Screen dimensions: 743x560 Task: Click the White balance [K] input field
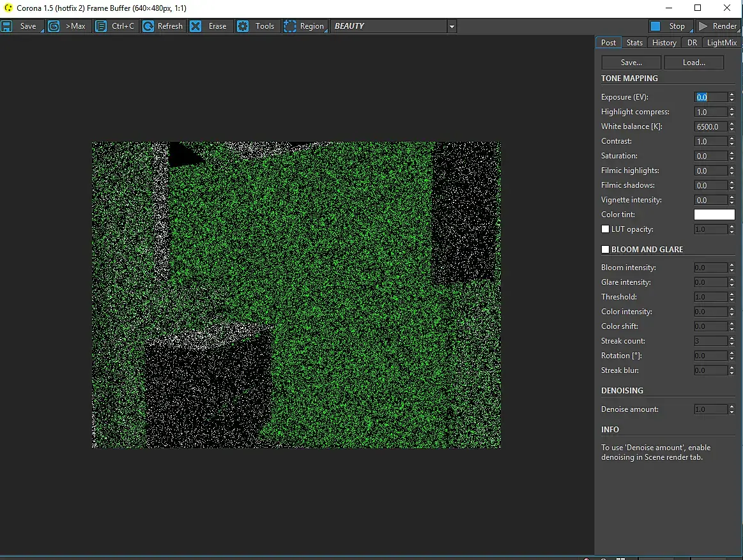710,126
